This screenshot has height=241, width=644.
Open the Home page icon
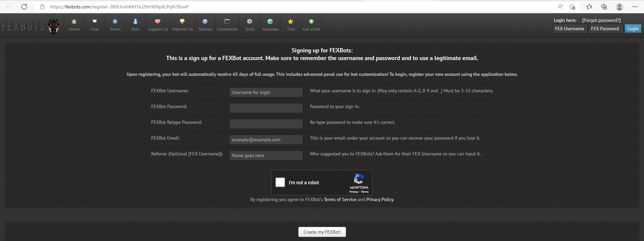[74, 21]
